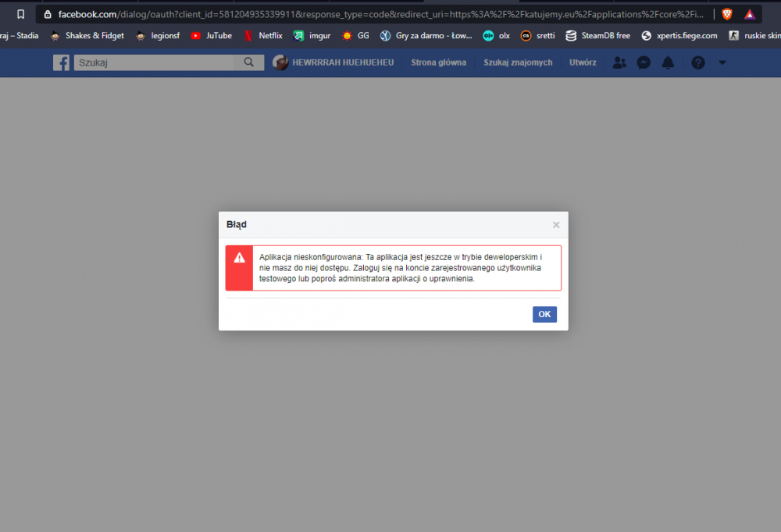Click into the Szukaj search field

155,62
